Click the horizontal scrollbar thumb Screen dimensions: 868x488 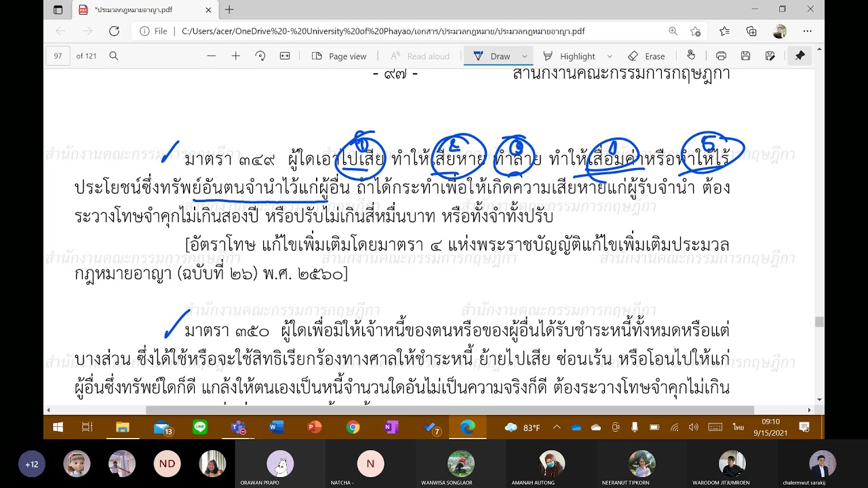point(450,410)
